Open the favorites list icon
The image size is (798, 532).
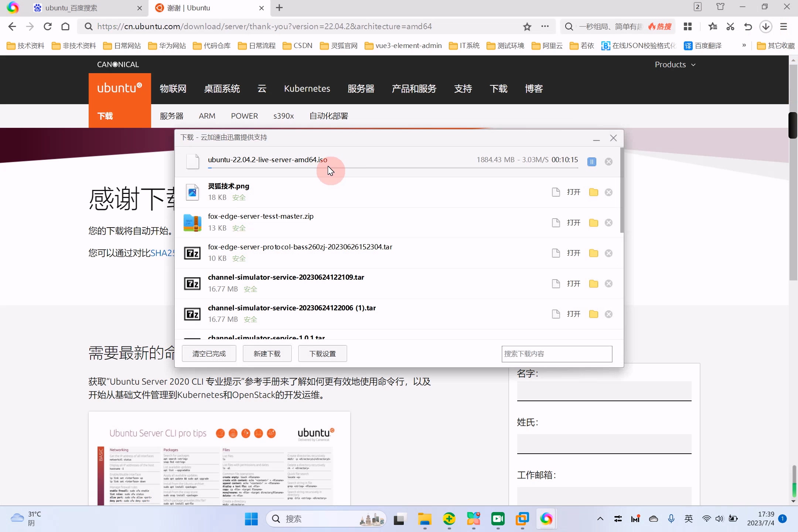(713, 27)
